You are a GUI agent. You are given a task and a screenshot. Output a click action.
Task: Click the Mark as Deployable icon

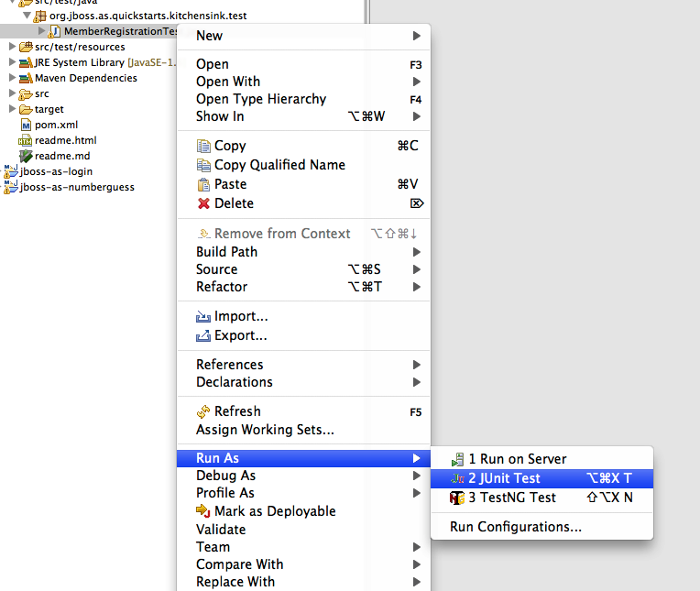tap(203, 511)
